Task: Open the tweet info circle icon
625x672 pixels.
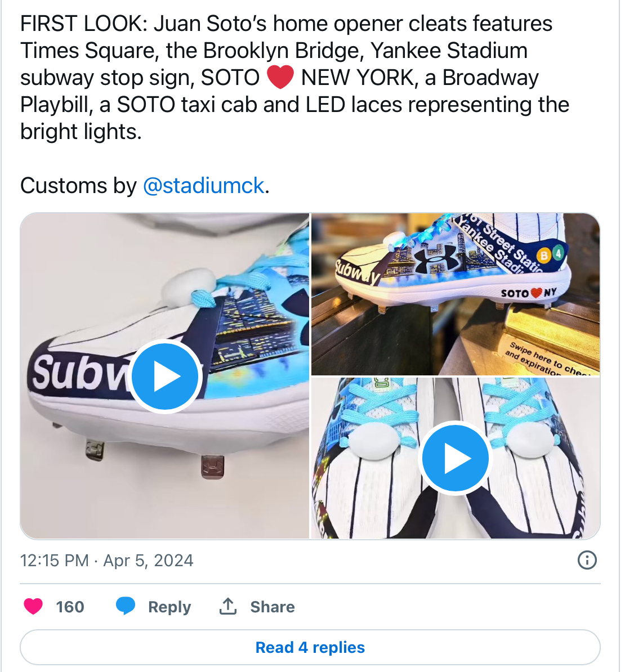Action: [587, 560]
